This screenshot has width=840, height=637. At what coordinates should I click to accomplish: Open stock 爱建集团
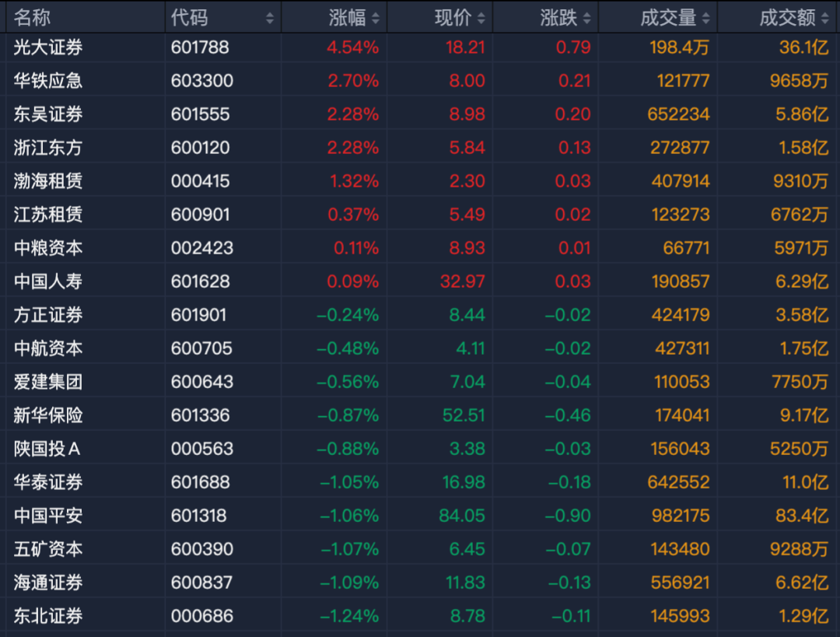(48, 382)
